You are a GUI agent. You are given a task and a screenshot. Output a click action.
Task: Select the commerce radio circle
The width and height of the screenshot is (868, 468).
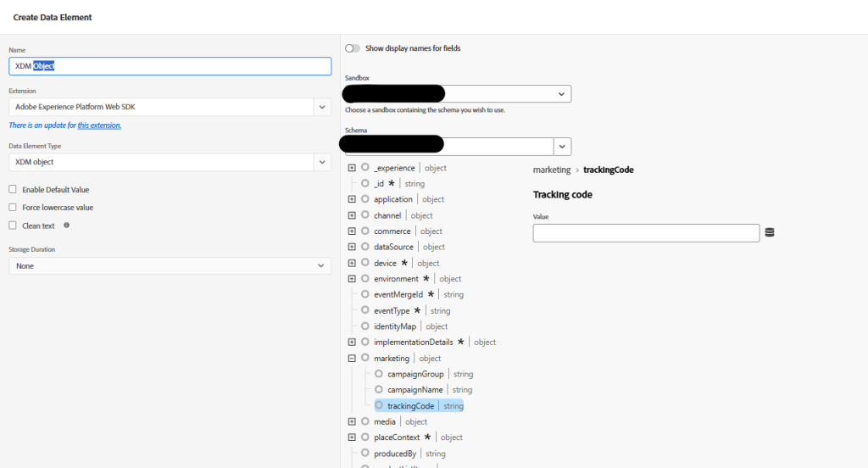tap(364, 231)
